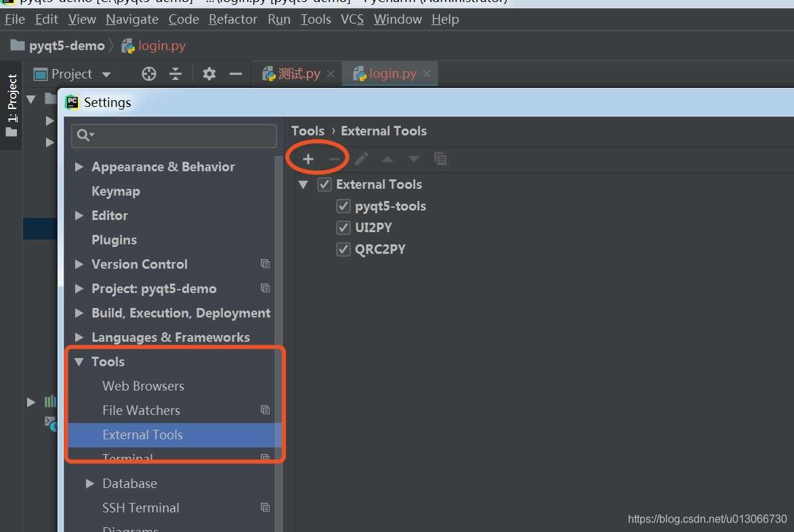
Task: Open Edit menu
Action: click(47, 19)
